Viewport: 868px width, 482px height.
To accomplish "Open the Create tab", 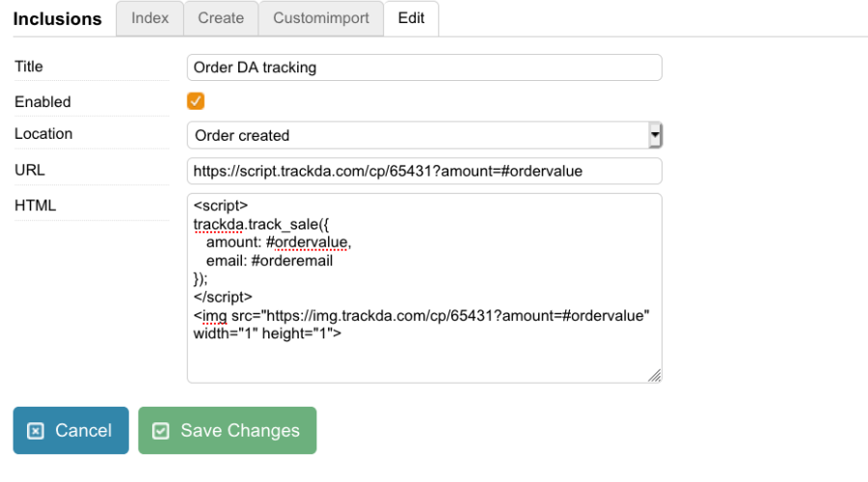I will pos(221,18).
